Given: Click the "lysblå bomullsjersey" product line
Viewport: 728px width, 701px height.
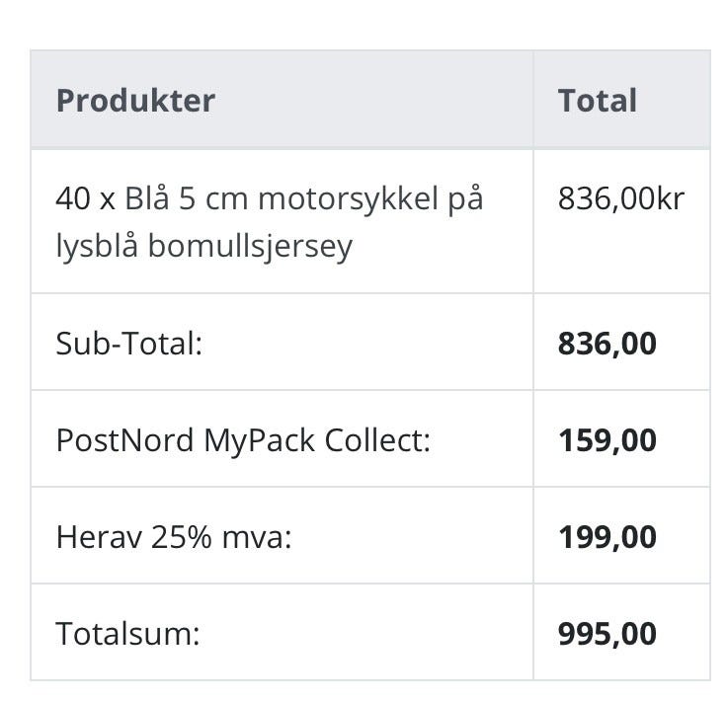Looking at the screenshot, I should point(203,246).
